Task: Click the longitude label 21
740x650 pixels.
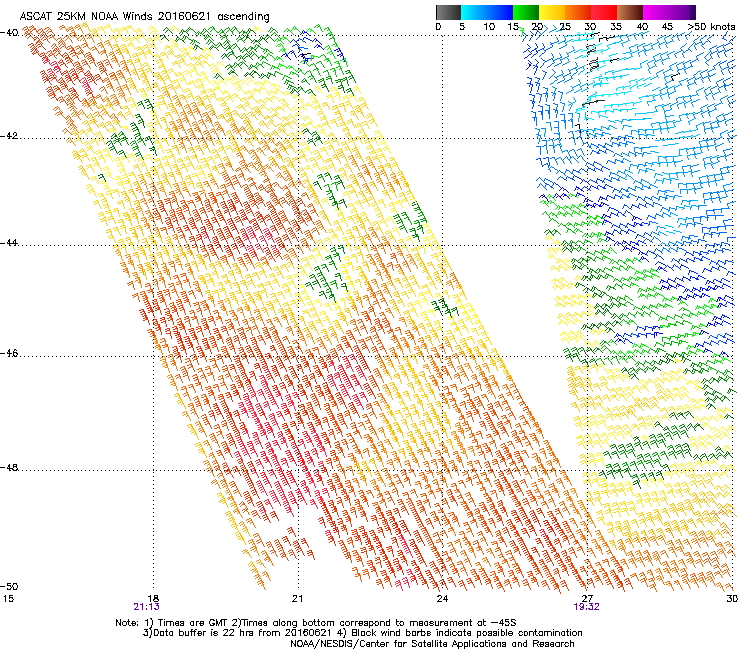Action: coord(297,599)
